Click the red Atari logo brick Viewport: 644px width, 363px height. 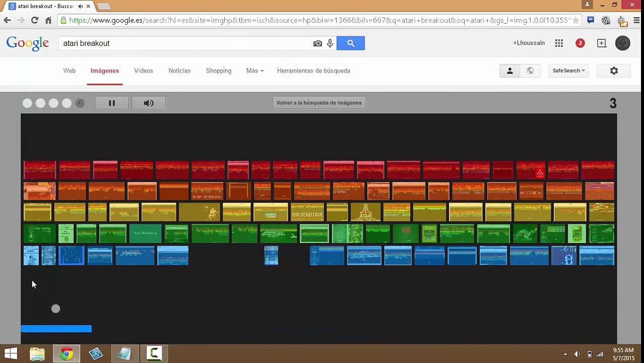click(531, 170)
